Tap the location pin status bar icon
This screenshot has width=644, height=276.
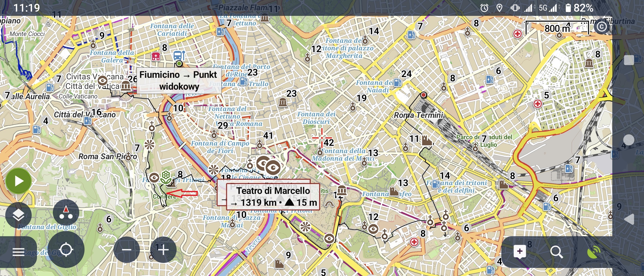[x=499, y=8]
